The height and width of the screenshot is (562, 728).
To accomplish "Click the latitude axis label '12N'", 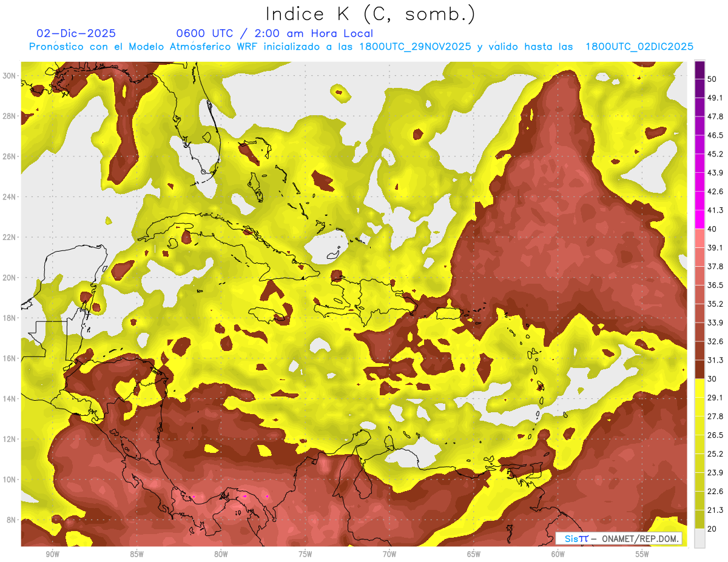I will tap(10, 439).
